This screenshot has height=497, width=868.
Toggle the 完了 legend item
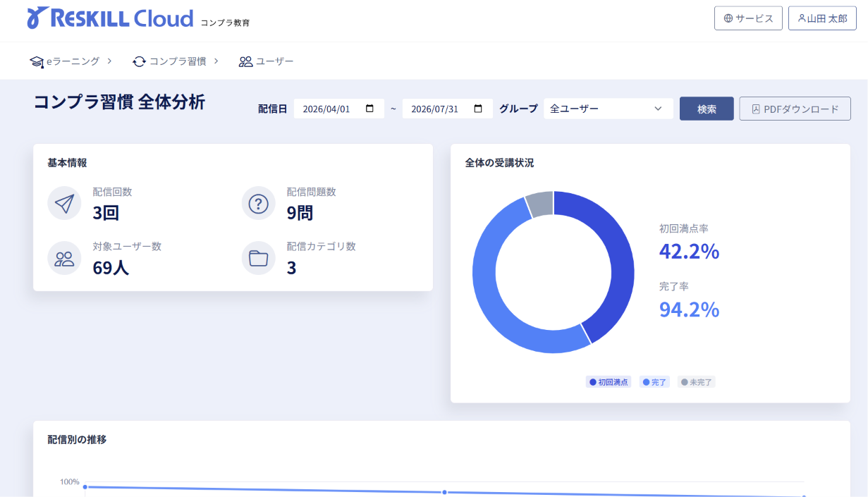point(654,382)
